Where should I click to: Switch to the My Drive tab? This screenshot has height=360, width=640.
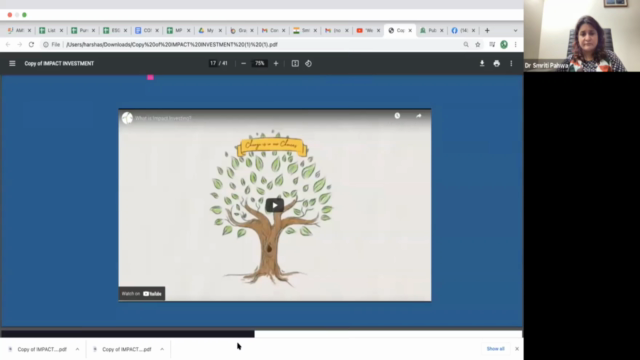210,31
